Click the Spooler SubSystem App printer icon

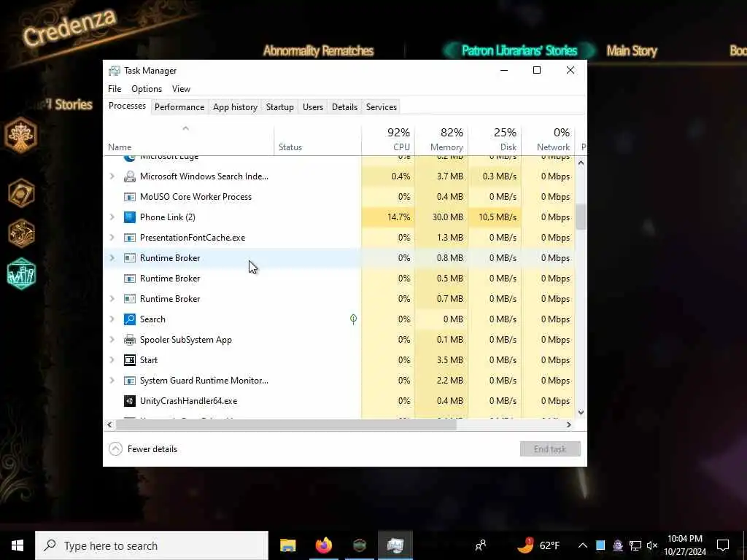pos(129,340)
